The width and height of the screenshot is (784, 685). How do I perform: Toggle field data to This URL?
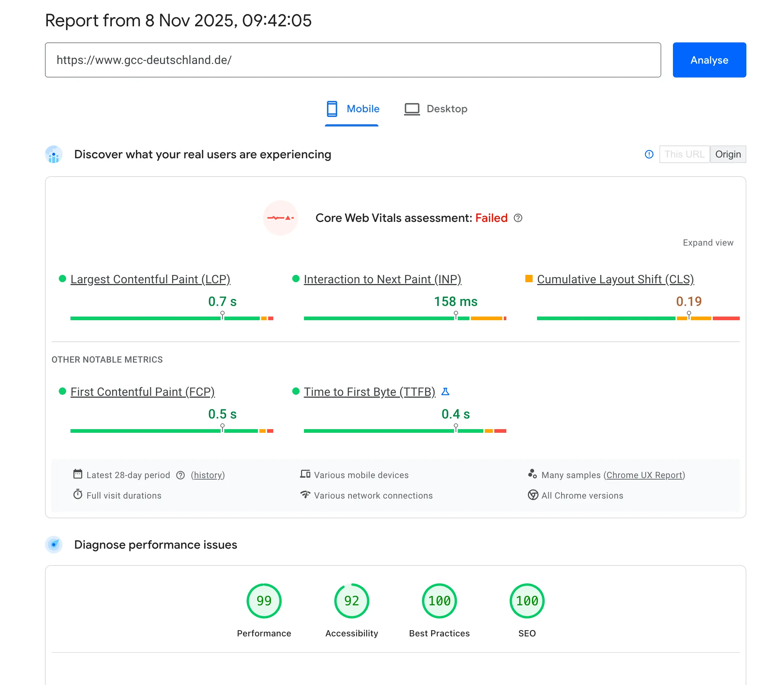pyautogui.click(x=684, y=154)
